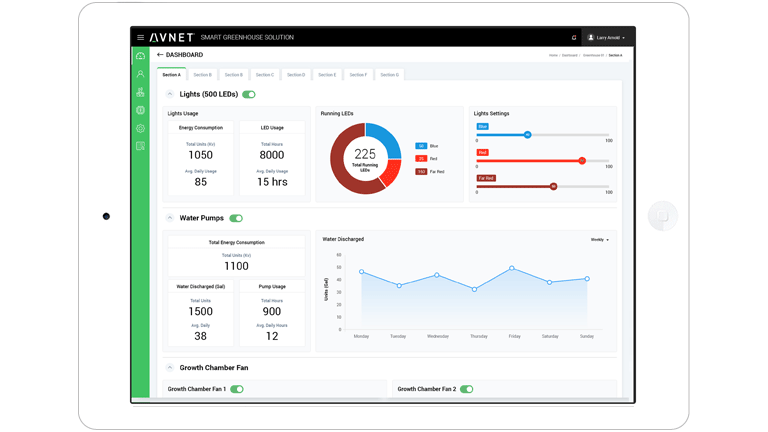The width and height of the screenshot is (768, 432).
Task: Click the plant/greenhouse sidebar icon
Action: click(140, 92)
